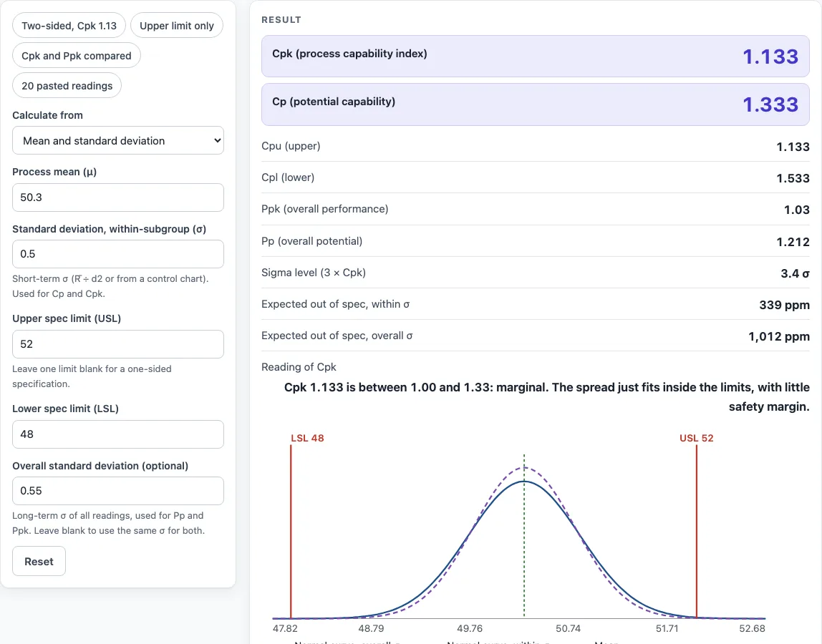Focus the within-subgroup standard deviation field

click(x=118, y=254)
